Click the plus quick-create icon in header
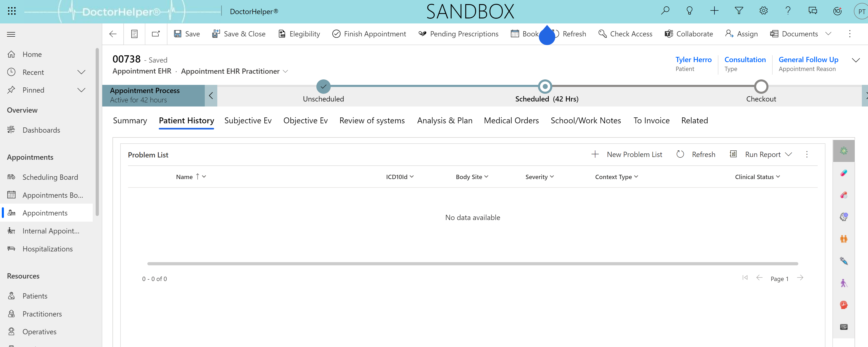868x347 pixels. pos(714,11)
